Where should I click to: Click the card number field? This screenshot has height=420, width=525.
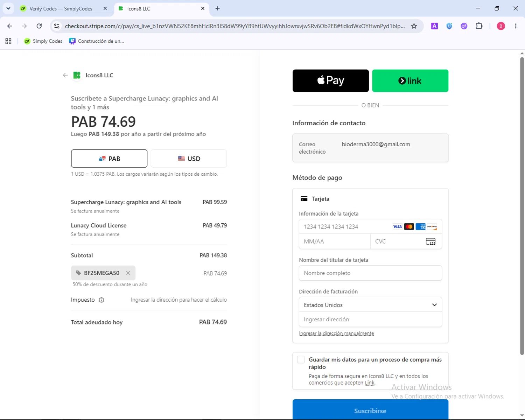pos(371,226)
